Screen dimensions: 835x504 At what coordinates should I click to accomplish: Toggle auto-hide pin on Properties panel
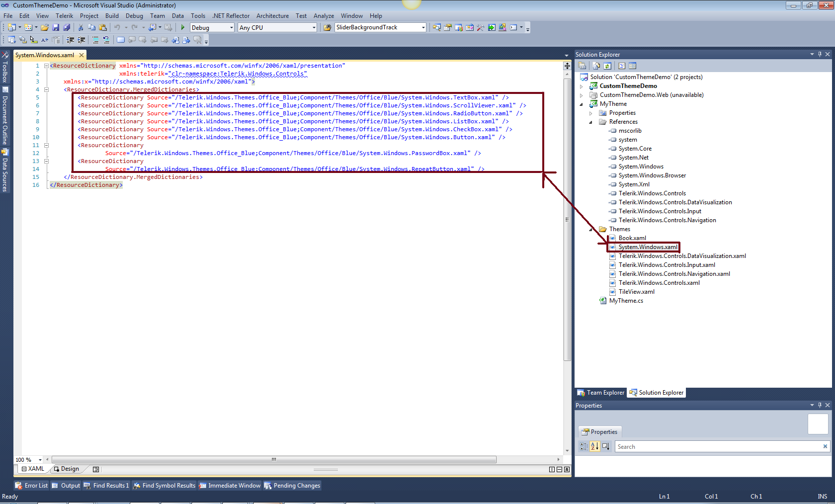point(820,405)
